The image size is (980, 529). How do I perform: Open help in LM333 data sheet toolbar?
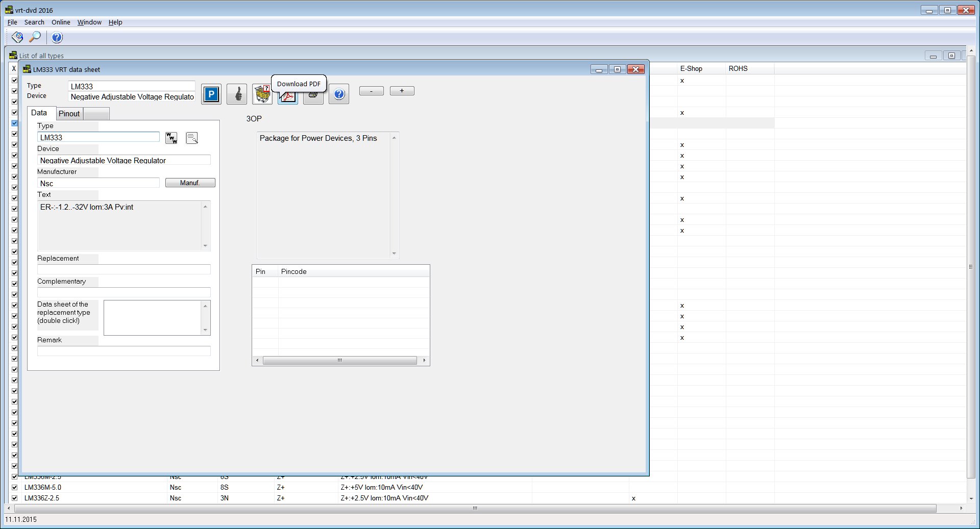tap(339, 94)
